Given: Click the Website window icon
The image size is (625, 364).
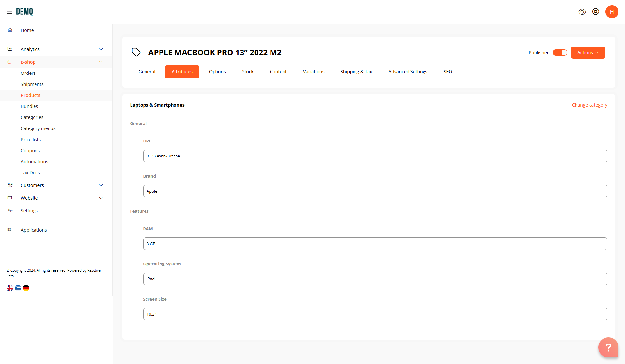Looking at the screenshot, I should [x=10, y=198].
